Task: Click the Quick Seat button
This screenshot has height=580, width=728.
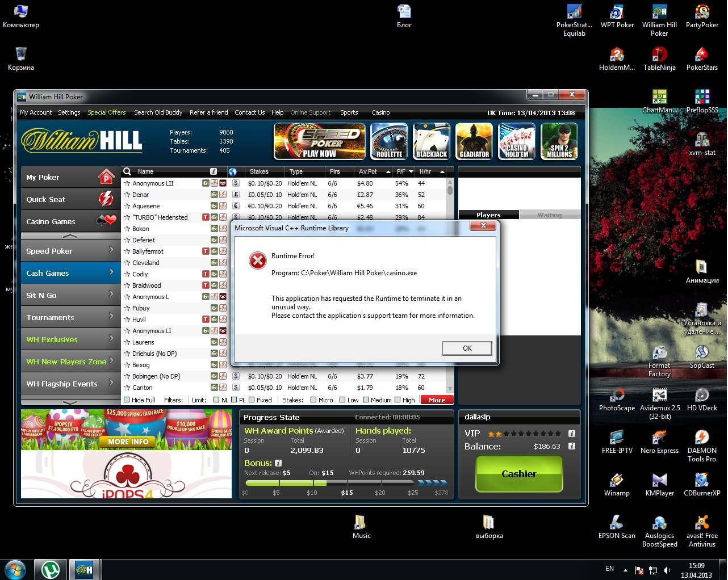Action: tap(70, 199)
